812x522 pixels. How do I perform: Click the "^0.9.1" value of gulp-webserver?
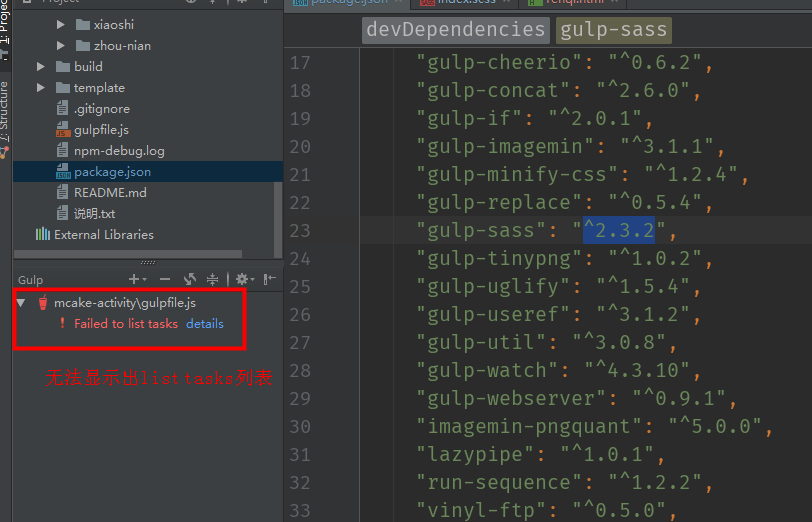(679, 398)
